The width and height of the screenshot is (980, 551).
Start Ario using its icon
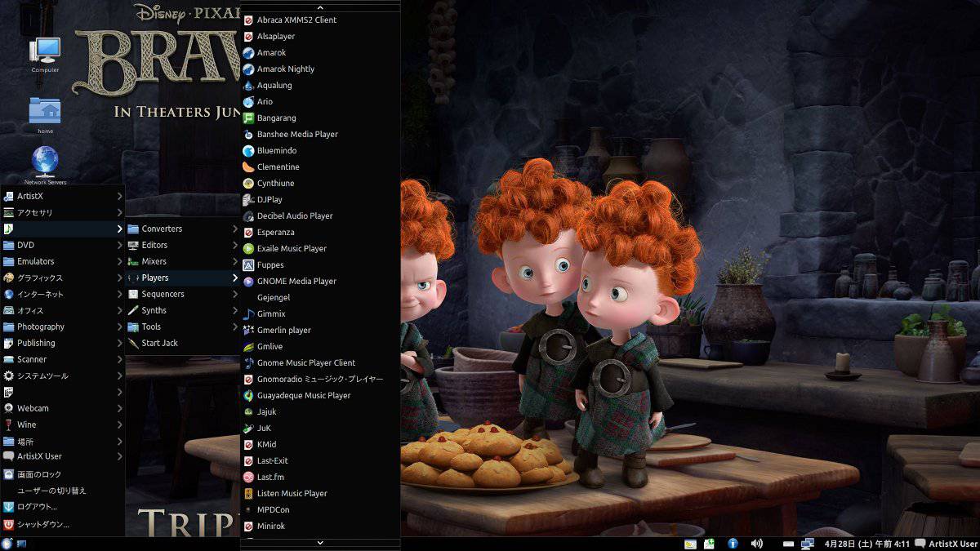point(249,101)
